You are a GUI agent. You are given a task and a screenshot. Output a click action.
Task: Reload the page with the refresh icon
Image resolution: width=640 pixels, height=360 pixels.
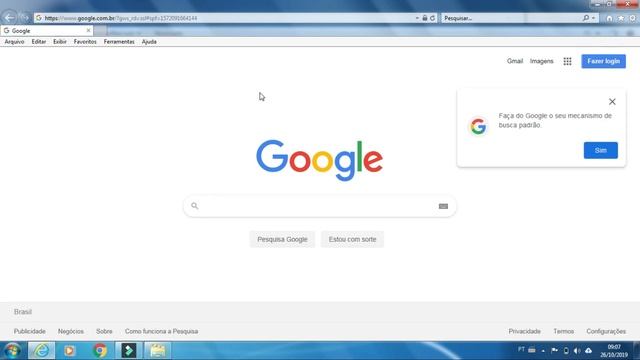pyautogui.click(x=433, y=18)
